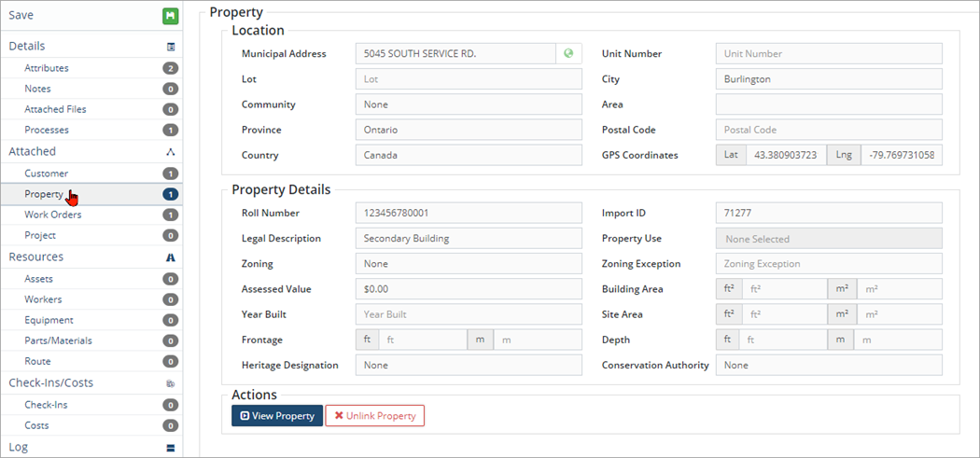Click the Unlink Property button
Viewport: 980px width, 458px height.
tap(374, 415)
